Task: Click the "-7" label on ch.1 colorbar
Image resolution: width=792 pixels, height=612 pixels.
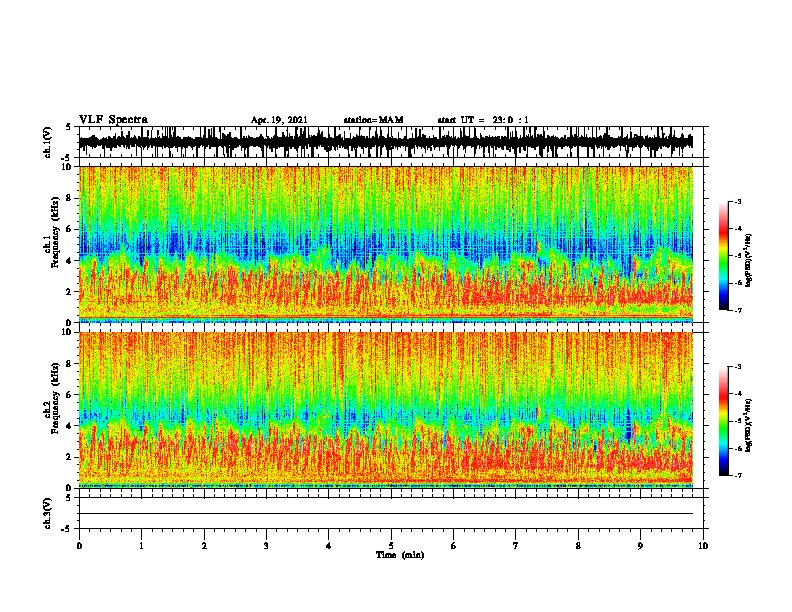Action: (x=737, y=310)
